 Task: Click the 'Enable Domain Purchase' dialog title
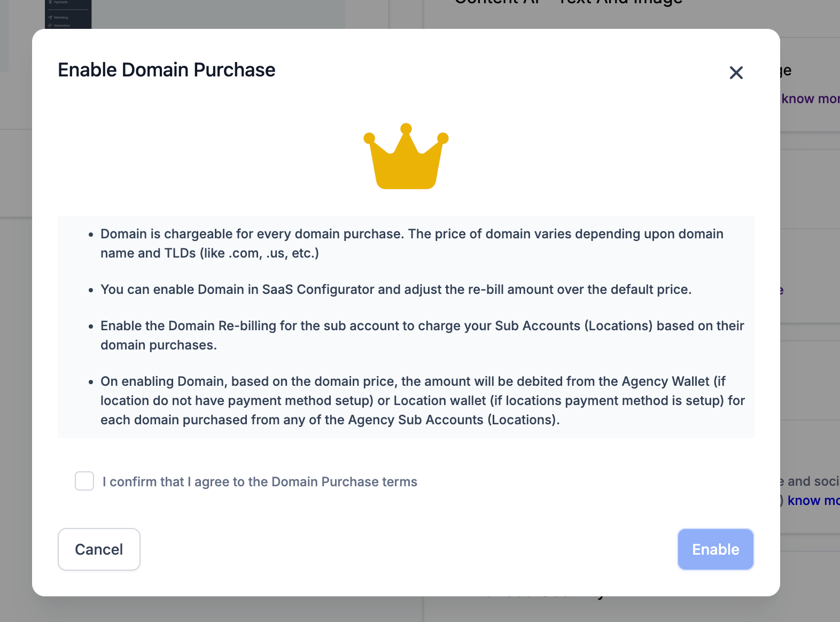click(167, 70)
